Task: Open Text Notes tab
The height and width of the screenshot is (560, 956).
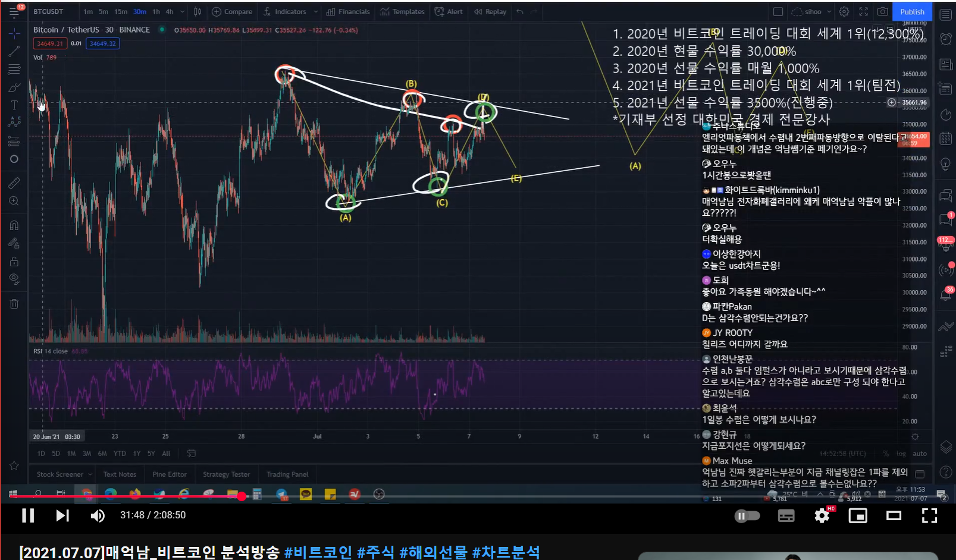Action: click(120, 474)
